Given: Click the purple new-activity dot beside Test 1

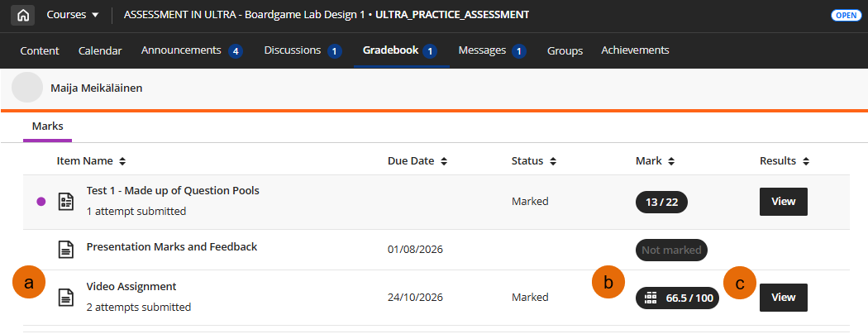Looking at the screenshot, I should (41, 202).
